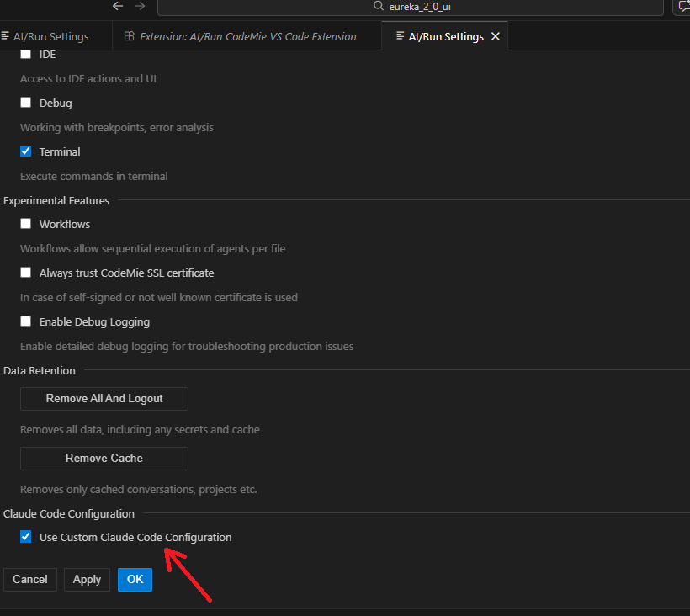This screenshot has width=690, height=616.
Task: Uncheck the Terminal checkbox
Action: [25, 151]
